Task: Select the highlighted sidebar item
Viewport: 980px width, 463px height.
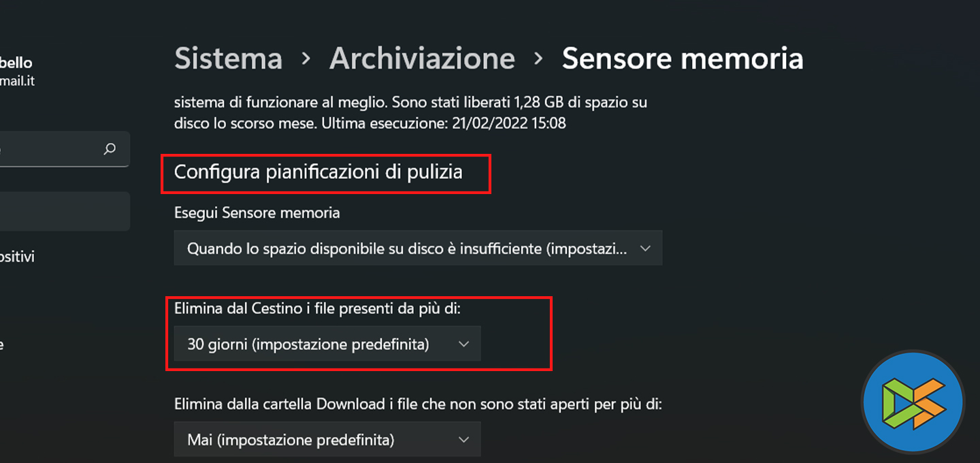Action: tap(65, 211)
